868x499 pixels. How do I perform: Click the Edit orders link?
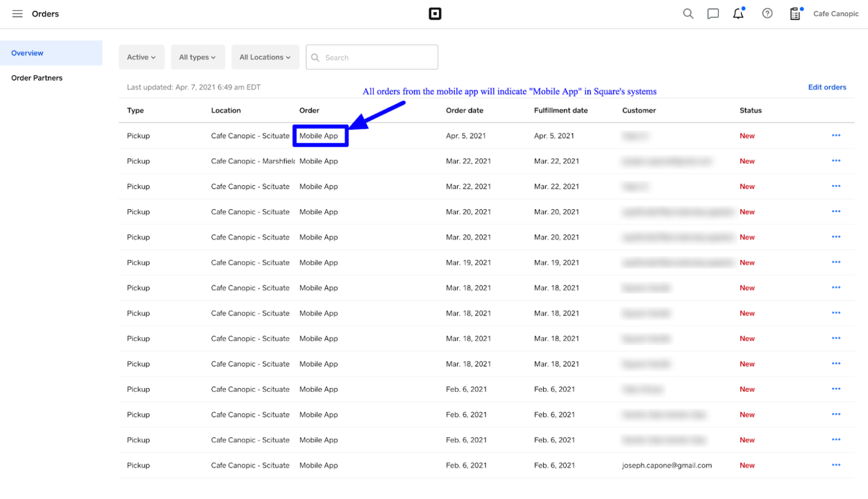coord(827,87)
